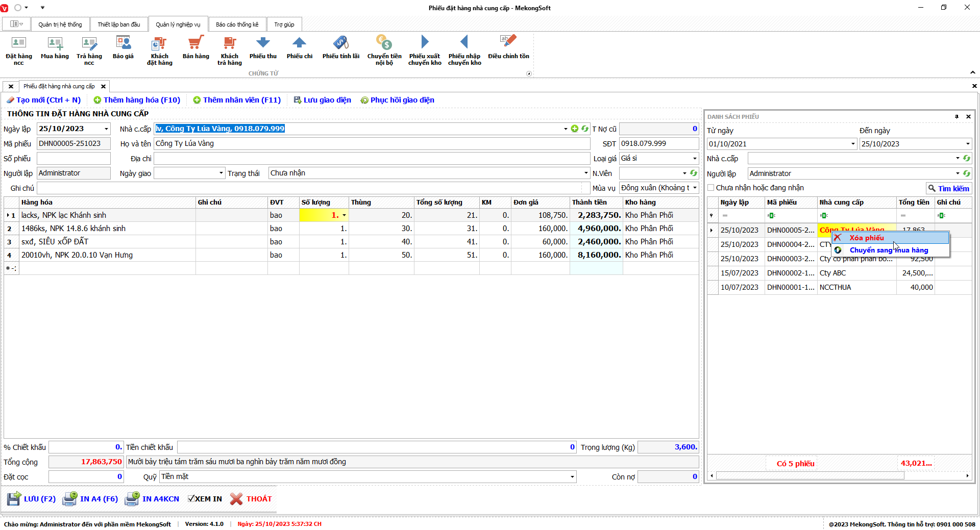
Task: Click the LƯU (F2) save button
Action: tap(32, 499)
